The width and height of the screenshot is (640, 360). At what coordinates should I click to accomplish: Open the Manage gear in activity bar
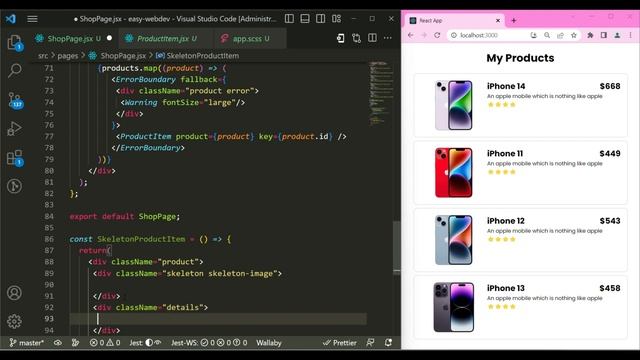pos(14,322)
